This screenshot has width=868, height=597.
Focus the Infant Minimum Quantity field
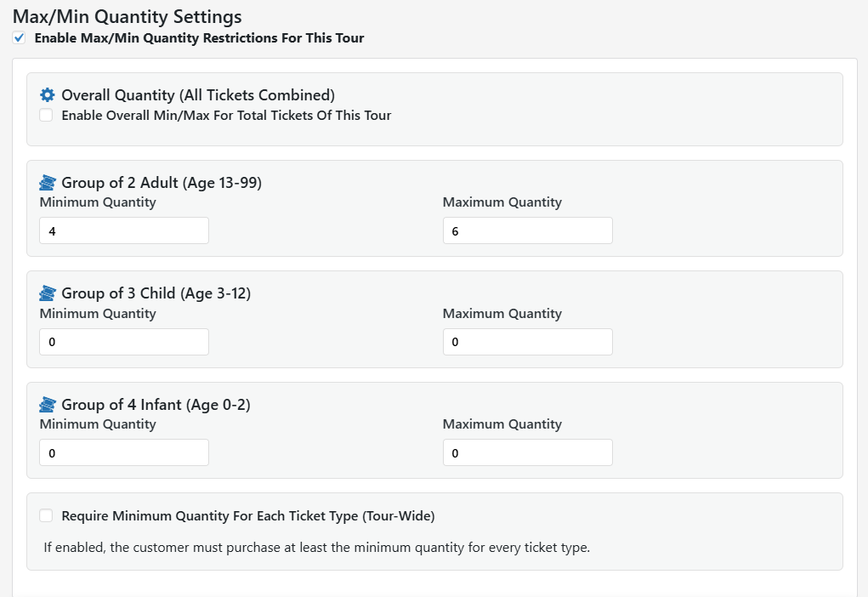[x=124, y=452]
